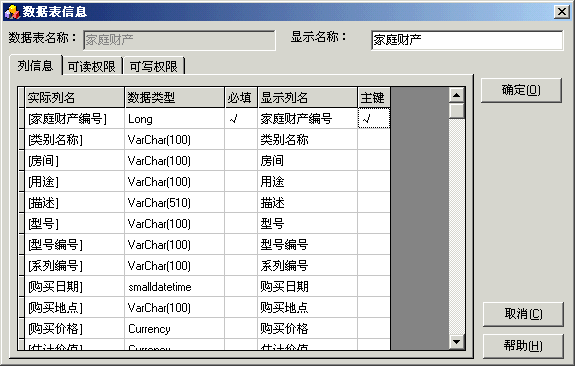This screenshot has height=366, width=575.
Task: Switch to the 可读权限 tab
Action: 92,66
